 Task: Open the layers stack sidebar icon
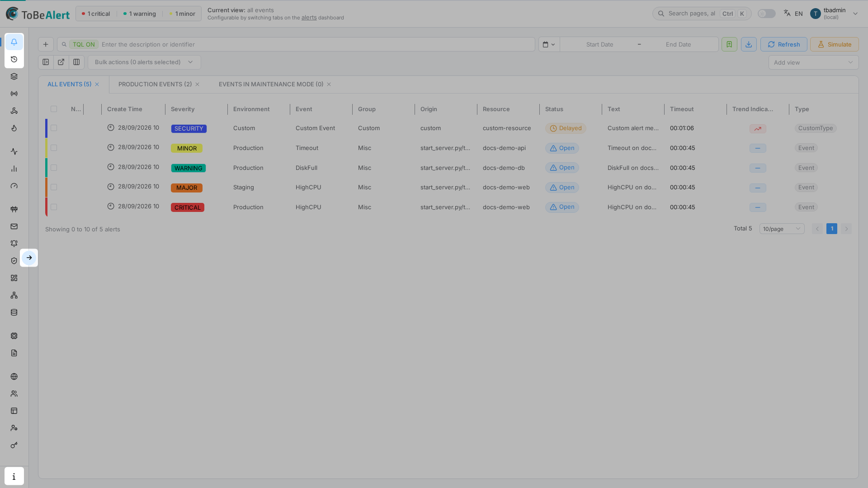click(x=14, y=76)
